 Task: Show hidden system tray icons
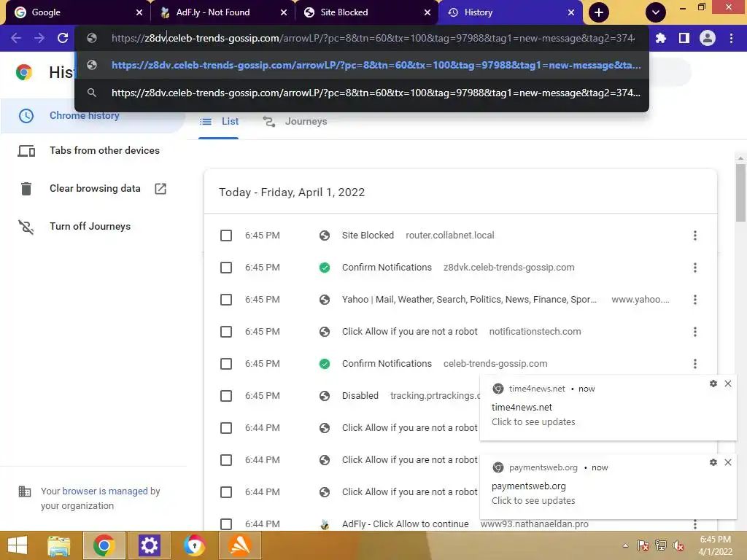click(625, 545)
